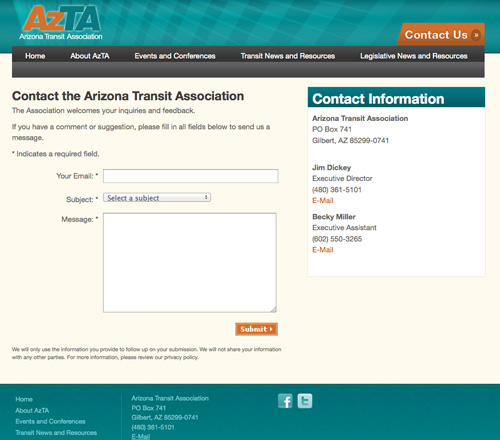Viewport: 500px width, 440px height.
Task: Click Jim Dickey's E-Mail link
Action: (323, 201)
